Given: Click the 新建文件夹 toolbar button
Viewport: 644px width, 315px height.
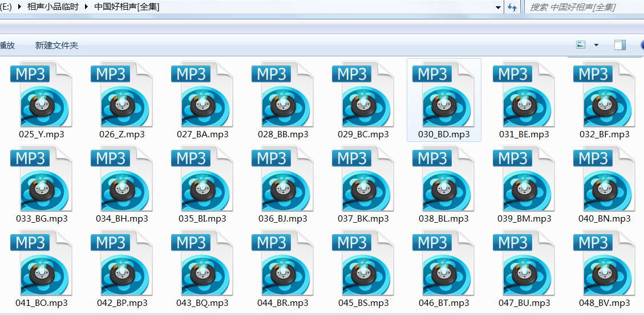Looking at the screenshot, I should [56, 46].
